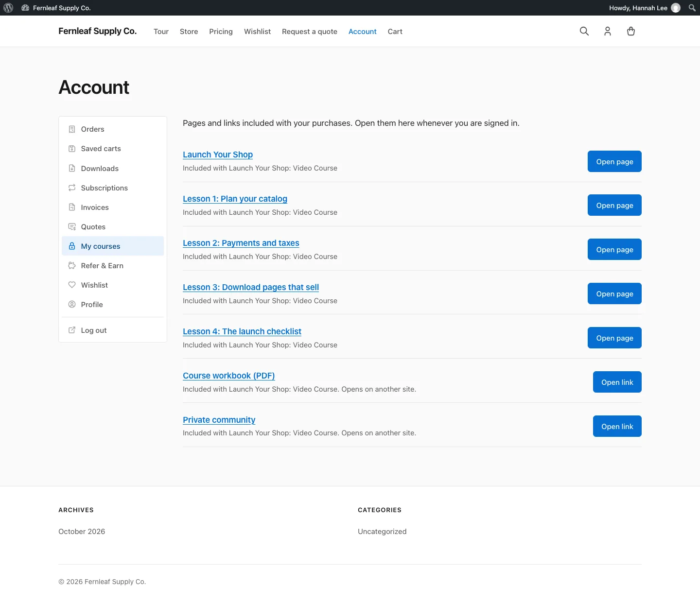Open the Store menu item
Image resolution: width=700 pixels, height=603 pixels.
coord(189,32)
